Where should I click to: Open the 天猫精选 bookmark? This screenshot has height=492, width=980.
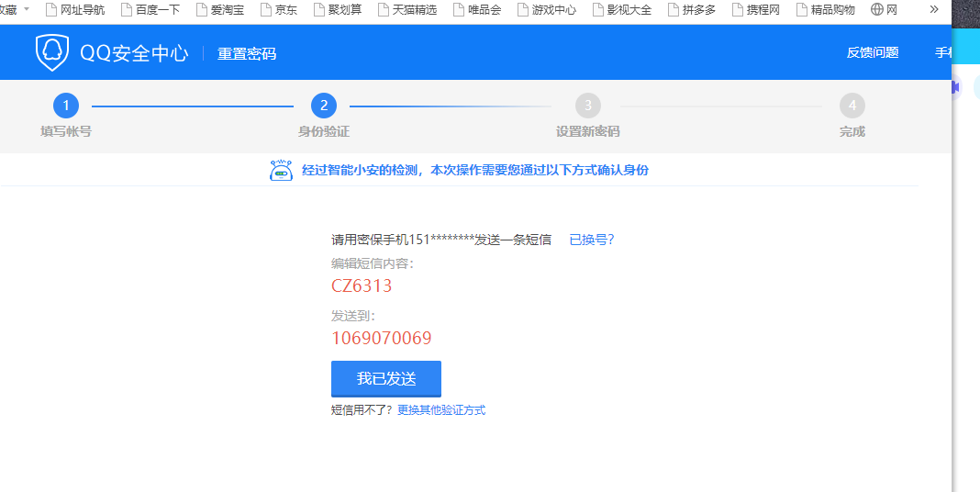click(x=407, y=9)
